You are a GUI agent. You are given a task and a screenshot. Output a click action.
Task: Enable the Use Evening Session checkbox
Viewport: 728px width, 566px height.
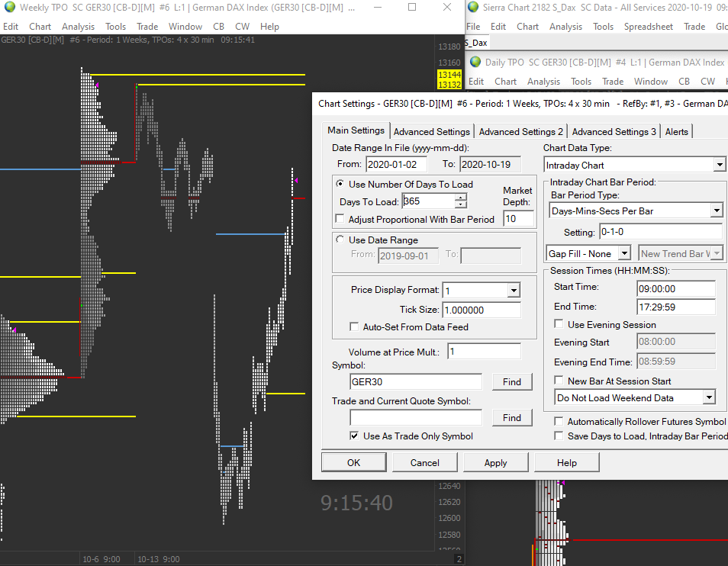click(x=559, y=324)
